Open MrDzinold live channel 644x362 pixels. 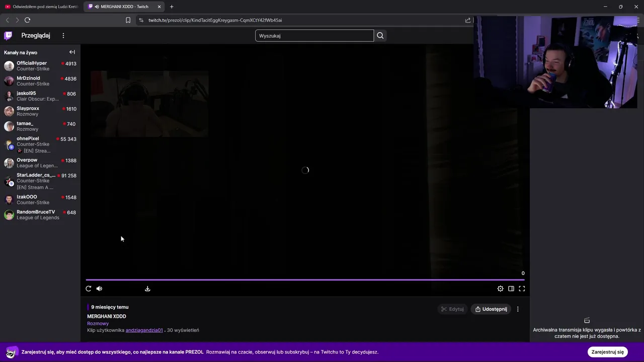(x=40, y=81)
